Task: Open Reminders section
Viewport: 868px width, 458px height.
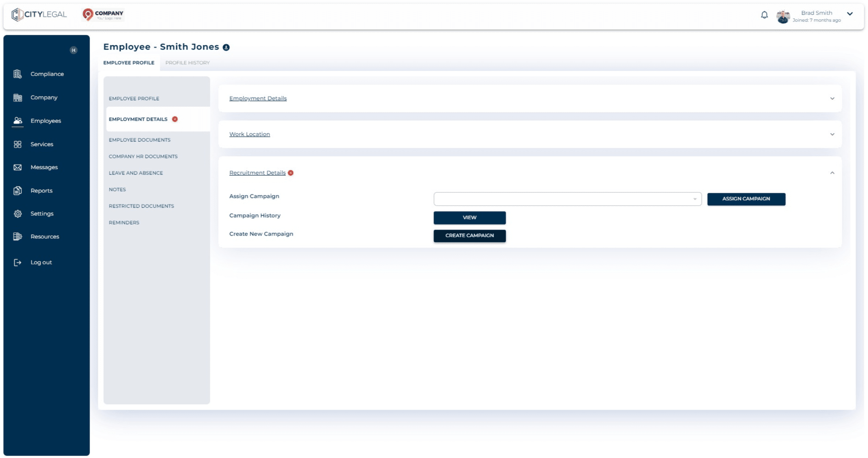Action: click(x=124, y=222)
